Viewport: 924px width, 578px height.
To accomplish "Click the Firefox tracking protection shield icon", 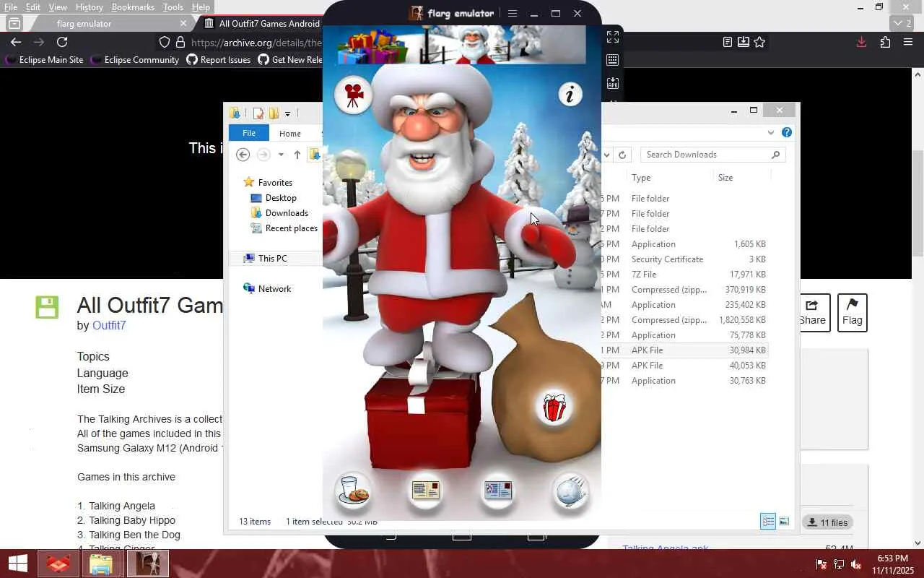I will coord(165,42).
